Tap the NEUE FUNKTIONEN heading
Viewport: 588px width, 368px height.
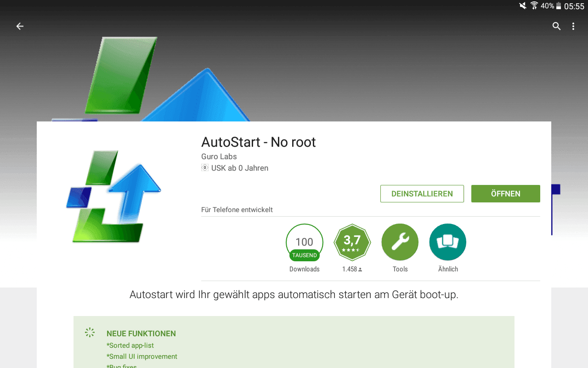point(141,333)
